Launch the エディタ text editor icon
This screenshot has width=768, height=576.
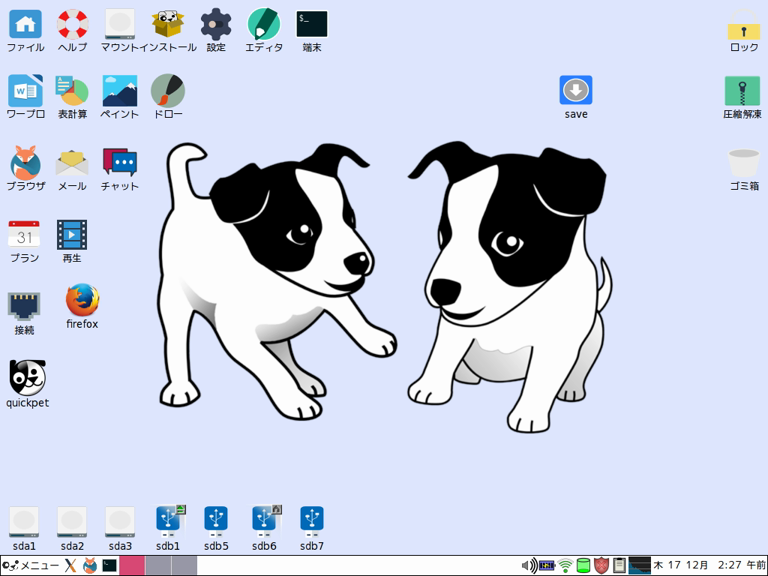tap(264, 24)
